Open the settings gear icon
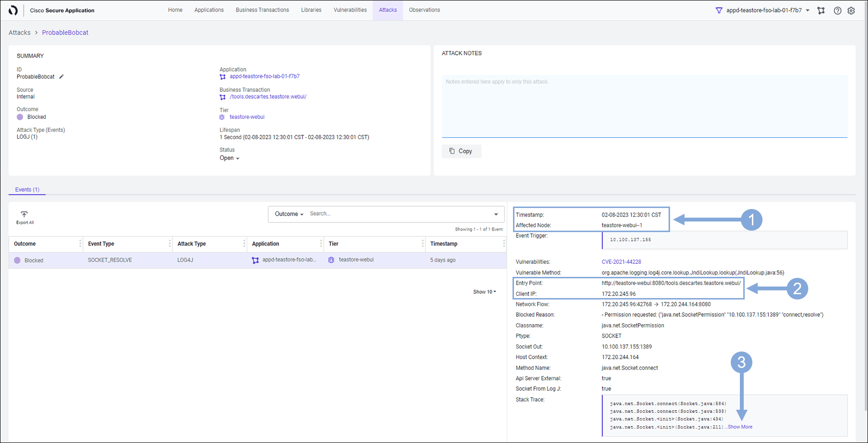 coord(851,11)
